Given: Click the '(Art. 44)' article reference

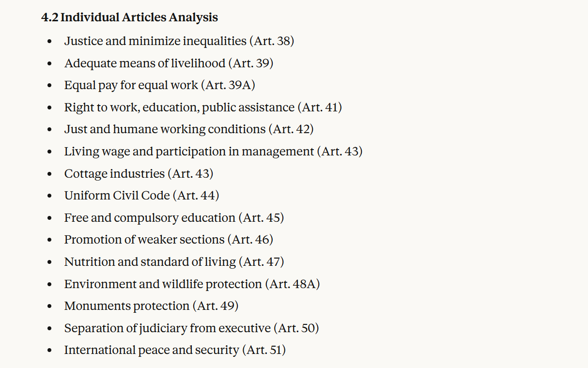Looking at the screenshot, I should tap(197, 196).
